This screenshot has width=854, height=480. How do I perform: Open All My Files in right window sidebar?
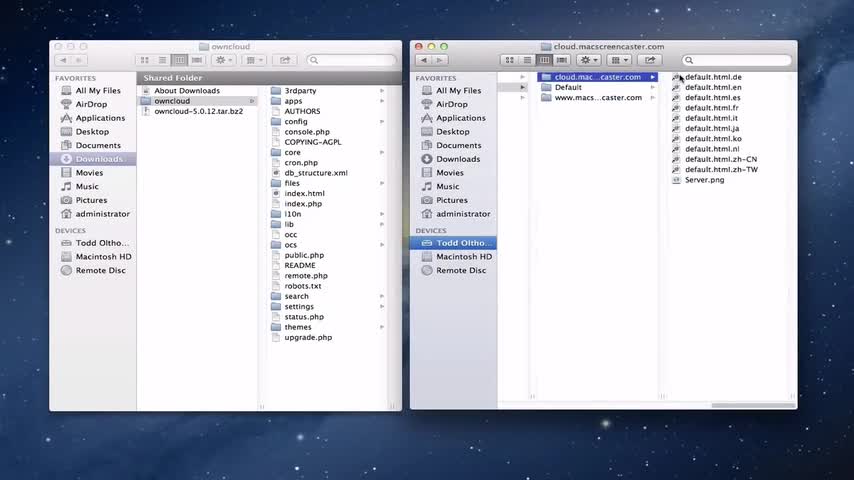451,90
